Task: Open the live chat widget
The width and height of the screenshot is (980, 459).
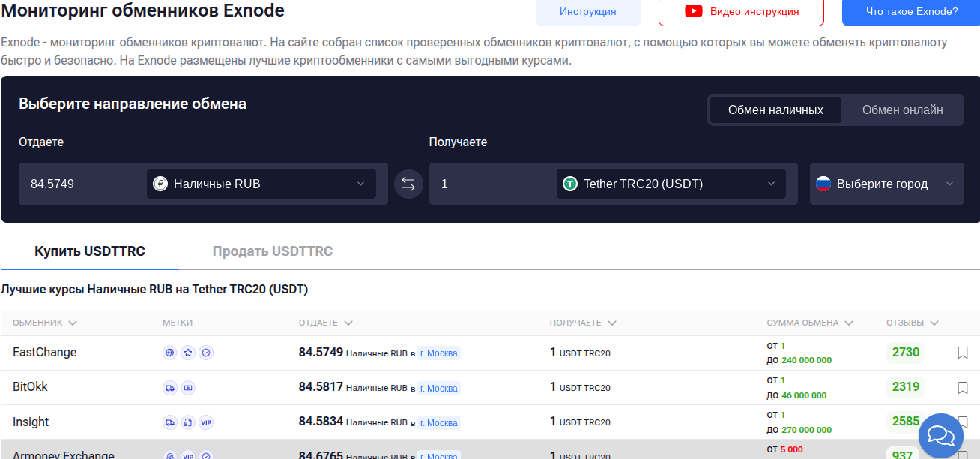Action: 941,436
